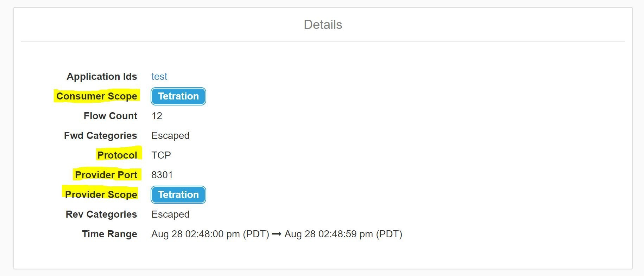The width and height of the screenshot is (644, 276).
Task: Click the highlighted Protocol label
Action: pos(117,155)
